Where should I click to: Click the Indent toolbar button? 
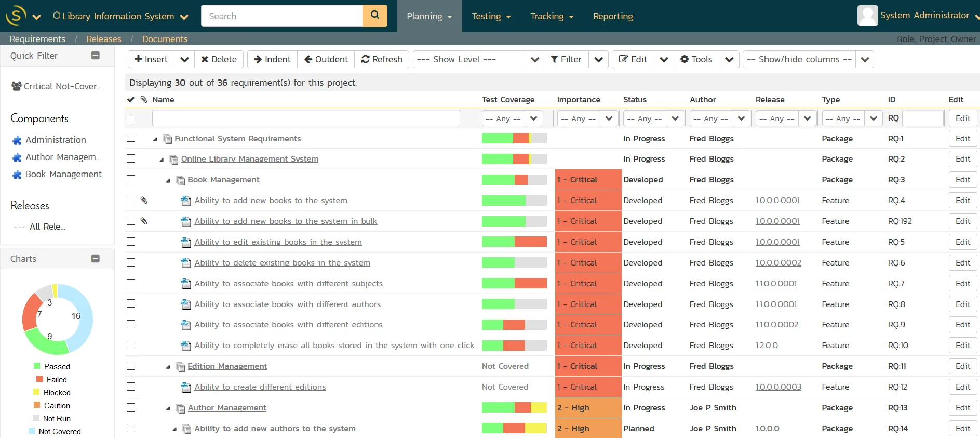[x=272, y=59]
